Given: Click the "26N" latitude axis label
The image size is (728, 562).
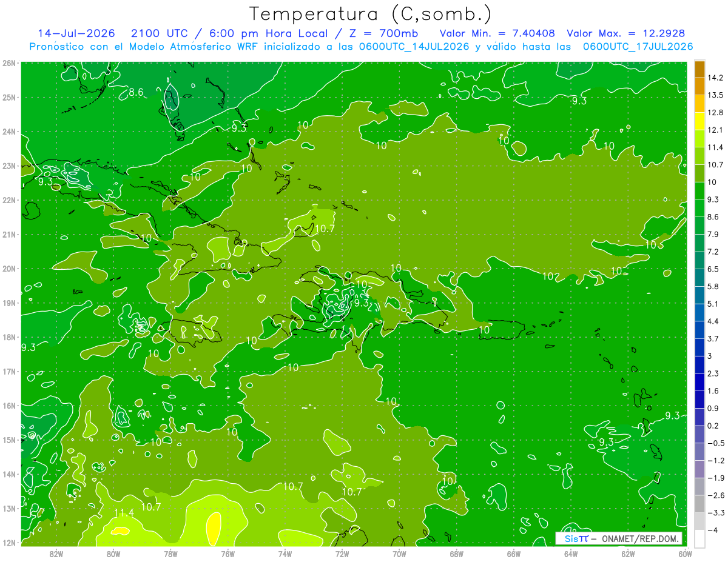Looking at the screenshot, I should (9, 63).
